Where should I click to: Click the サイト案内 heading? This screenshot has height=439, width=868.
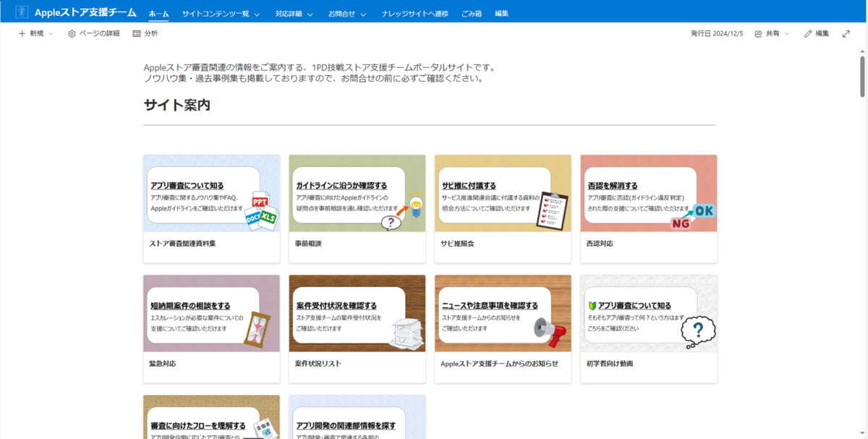point(177,105)
